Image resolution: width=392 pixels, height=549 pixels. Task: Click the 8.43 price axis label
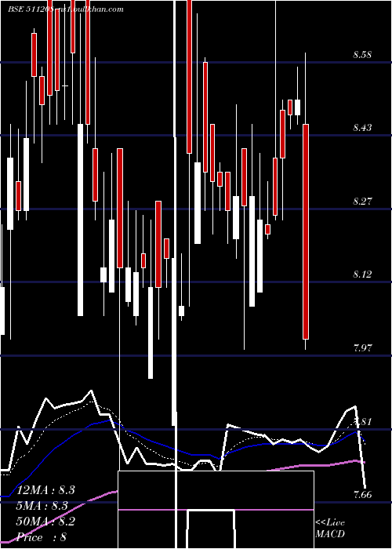point(362,127)
